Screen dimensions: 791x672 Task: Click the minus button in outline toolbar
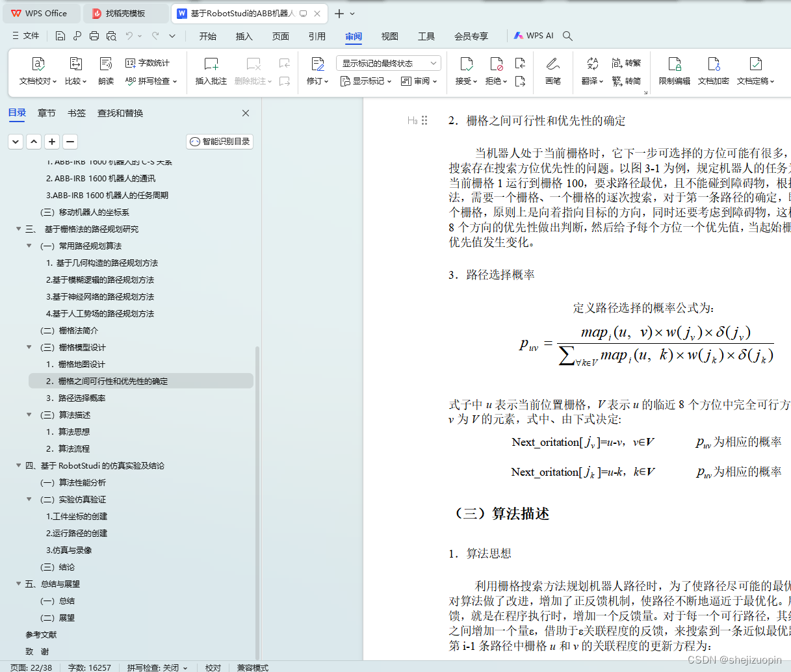(70, 142)
